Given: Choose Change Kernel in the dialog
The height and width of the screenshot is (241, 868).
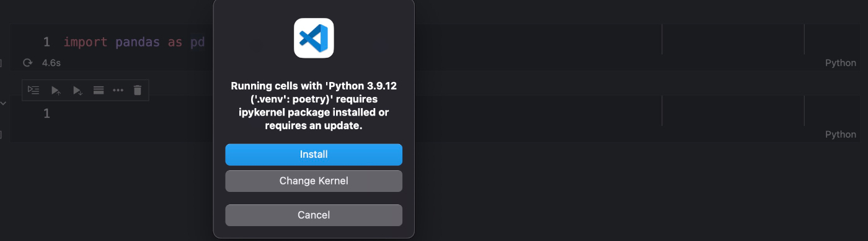Looking at the screenshot, I should (314, 181).
